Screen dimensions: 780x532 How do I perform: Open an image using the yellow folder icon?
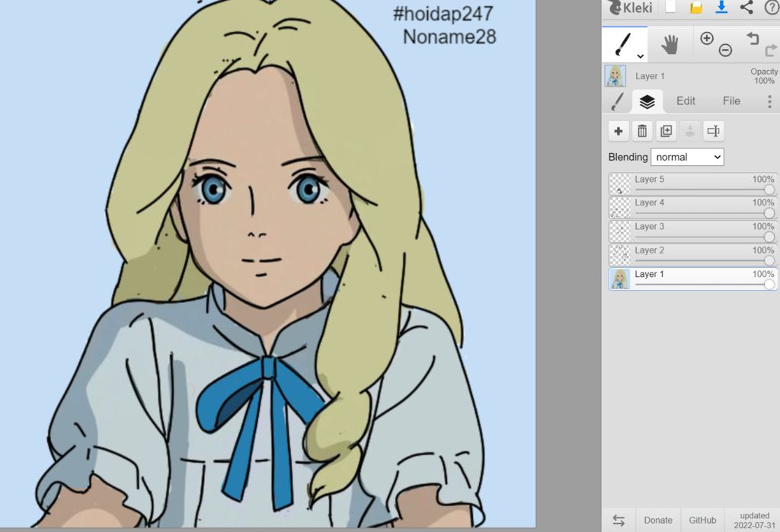tap(696, 6)
